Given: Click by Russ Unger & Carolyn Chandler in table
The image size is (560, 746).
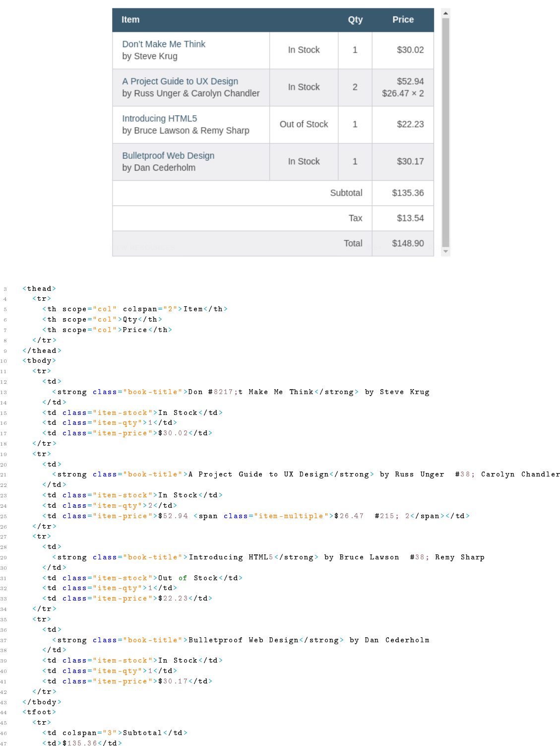Looking at the screenshot, I should coord(191,93).
